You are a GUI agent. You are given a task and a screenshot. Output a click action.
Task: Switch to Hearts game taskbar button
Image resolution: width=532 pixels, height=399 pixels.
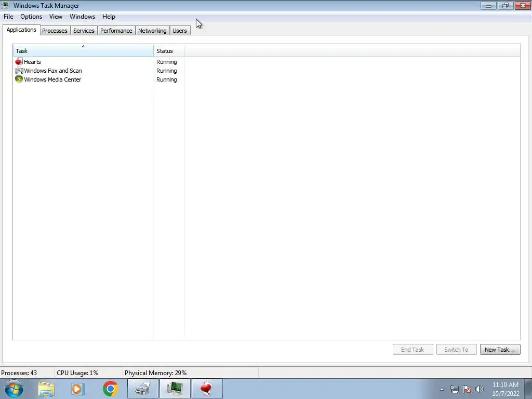pyautogui.click(x=207, y=389)
